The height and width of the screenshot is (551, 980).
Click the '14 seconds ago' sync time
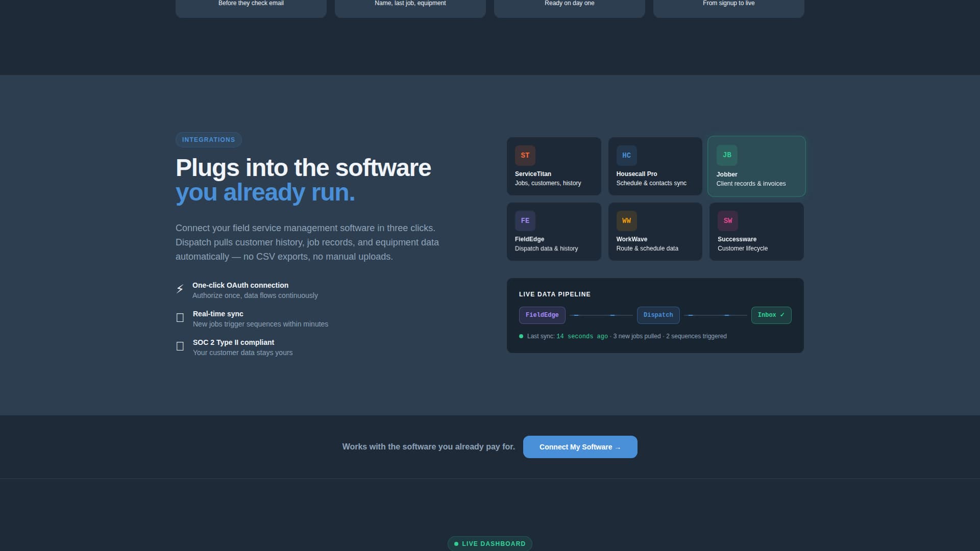582,337
